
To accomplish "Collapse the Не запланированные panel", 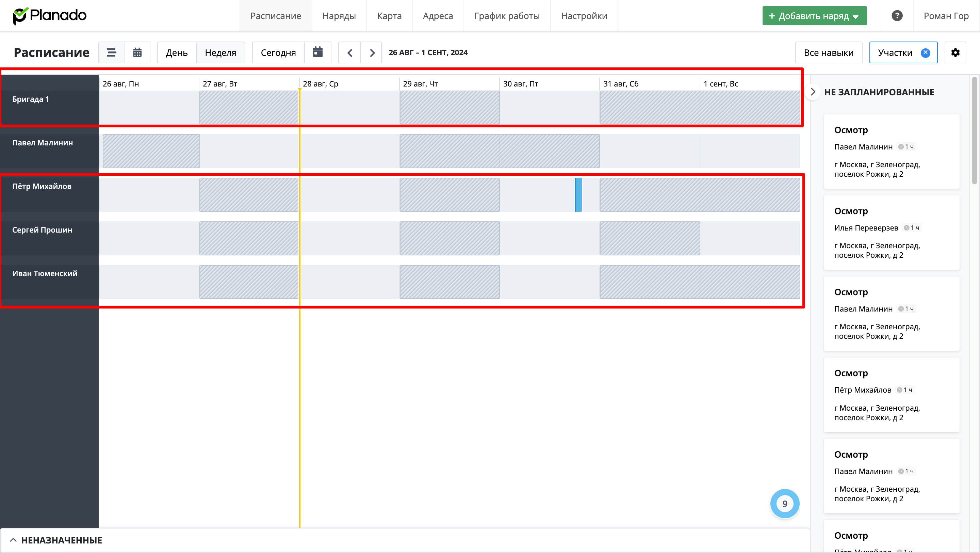I will (x=813, y=92).
